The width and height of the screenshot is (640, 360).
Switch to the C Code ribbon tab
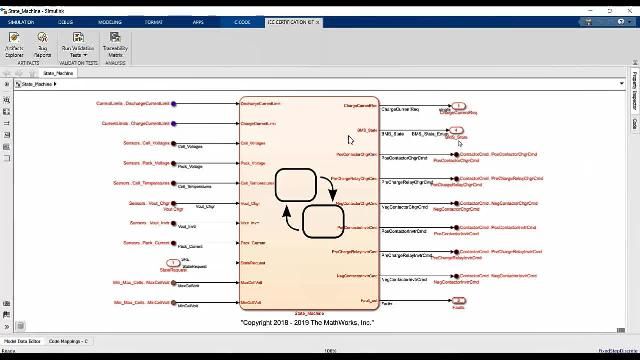pos(242,22)
